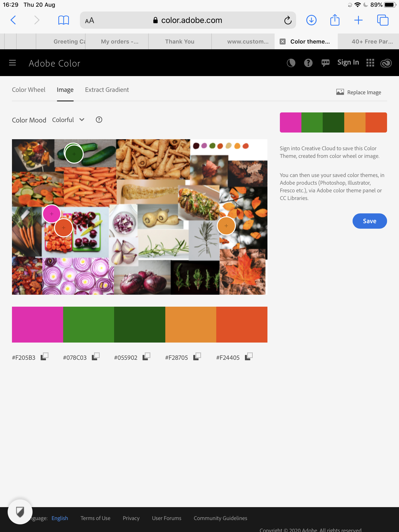The width and height of the screenshot is (399, 532).
Task: Expand the Colorful color mood dropdown
Action: [x=68, y=120]
